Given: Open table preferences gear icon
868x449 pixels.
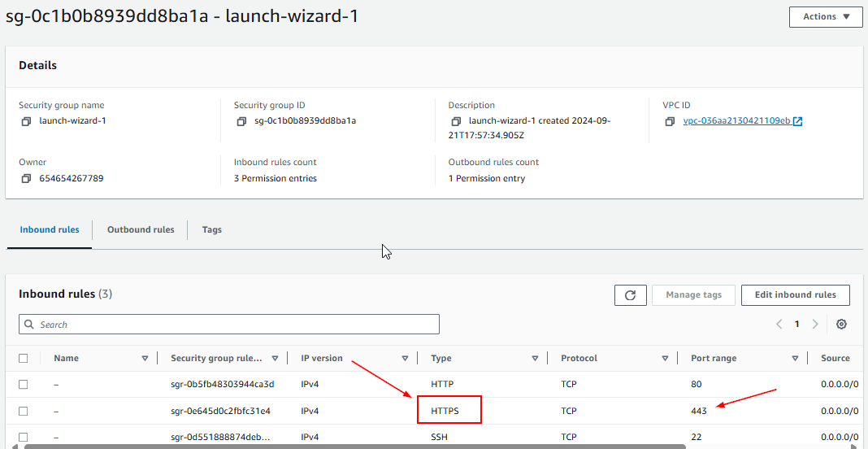Looking at the screenshot, I should point(841,324).
